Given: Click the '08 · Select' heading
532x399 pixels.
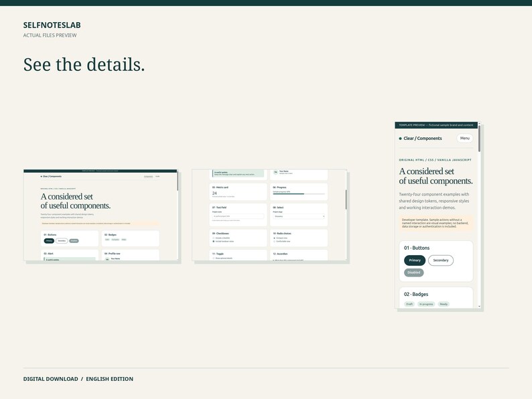Looking at the screenshot, I should pyautogui.click(x=278, y=208).
